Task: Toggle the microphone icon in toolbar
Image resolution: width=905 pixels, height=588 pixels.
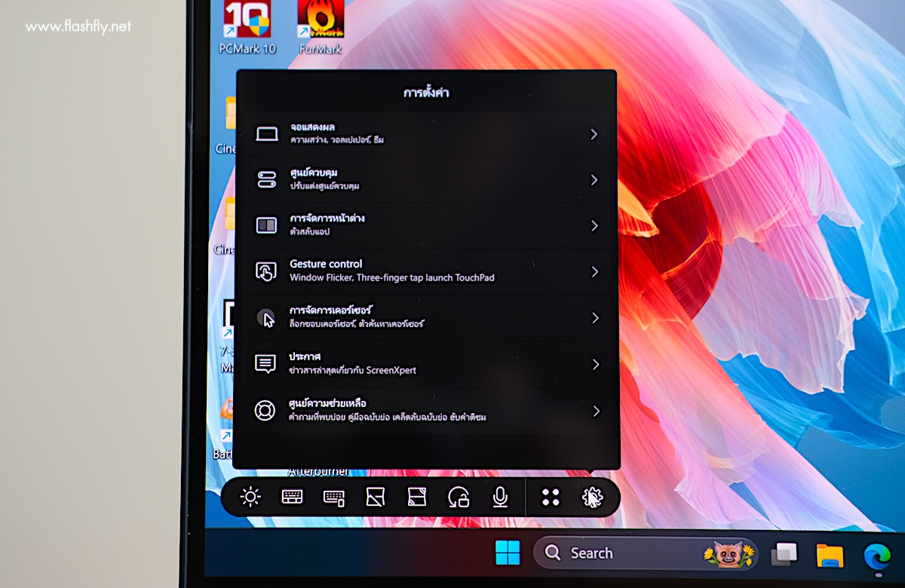Action: 499,497
